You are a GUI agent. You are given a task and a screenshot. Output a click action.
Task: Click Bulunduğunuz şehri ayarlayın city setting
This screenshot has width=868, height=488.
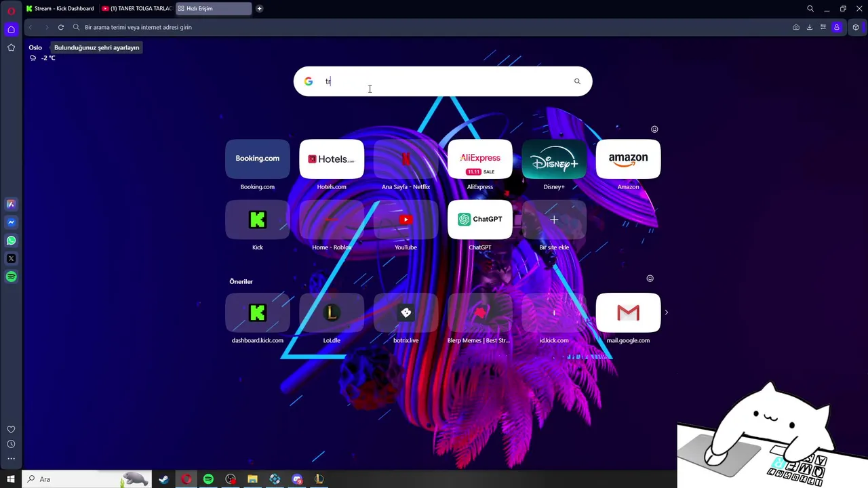pyautogui.click(x=97, y=47)
